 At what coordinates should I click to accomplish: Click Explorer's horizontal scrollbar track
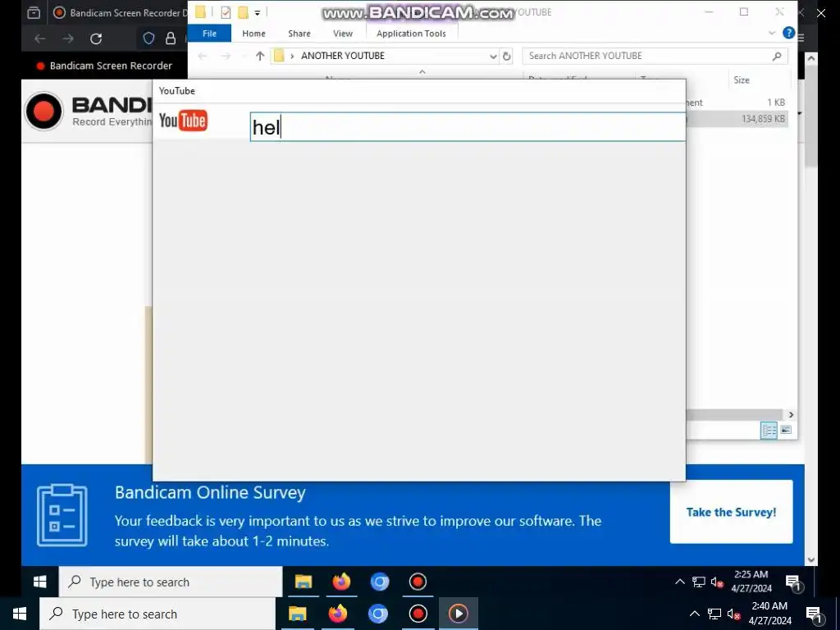[734, 414]
